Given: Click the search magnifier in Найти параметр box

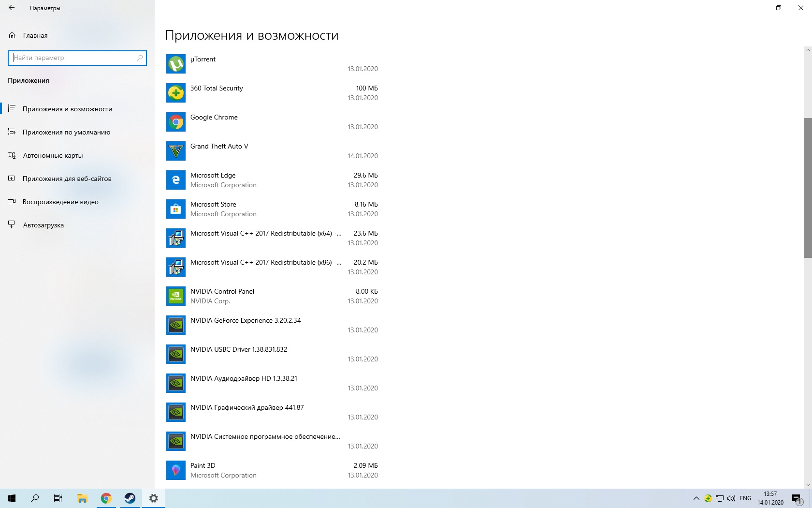Looking at the screenshot, I should (x=140, y=58).
